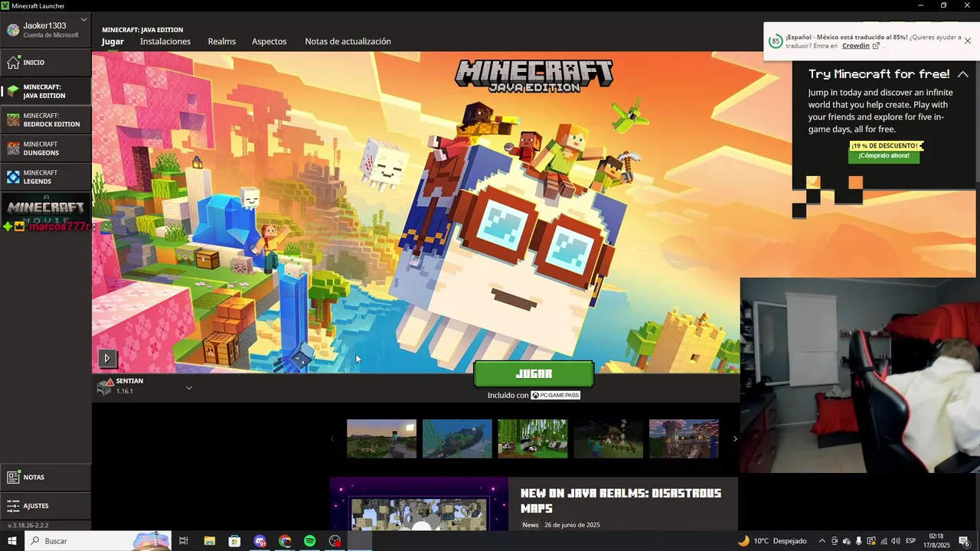
Task: Open AJUSTES launcher settings
Action: [46, 506]
